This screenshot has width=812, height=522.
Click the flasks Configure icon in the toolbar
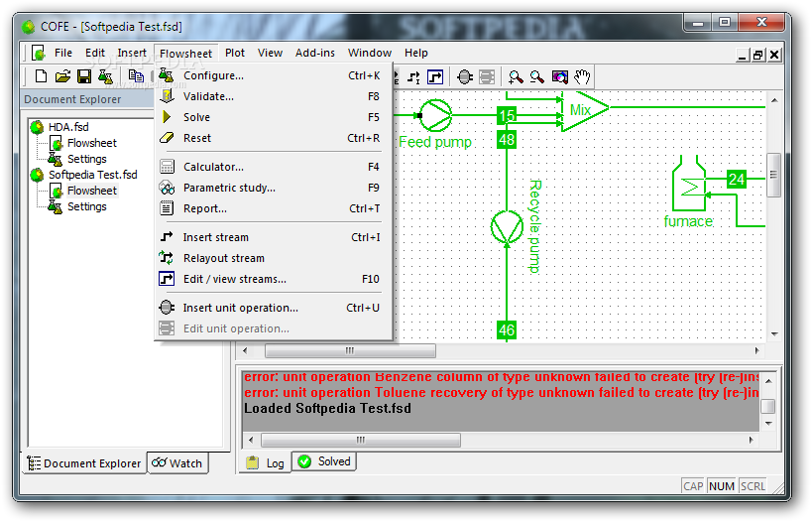tap(105, 76)
